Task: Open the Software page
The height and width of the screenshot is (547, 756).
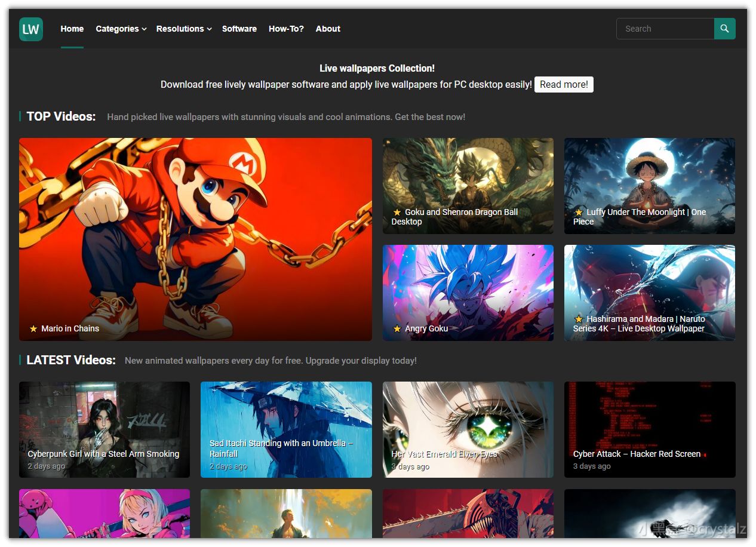Action: [239, 29]
